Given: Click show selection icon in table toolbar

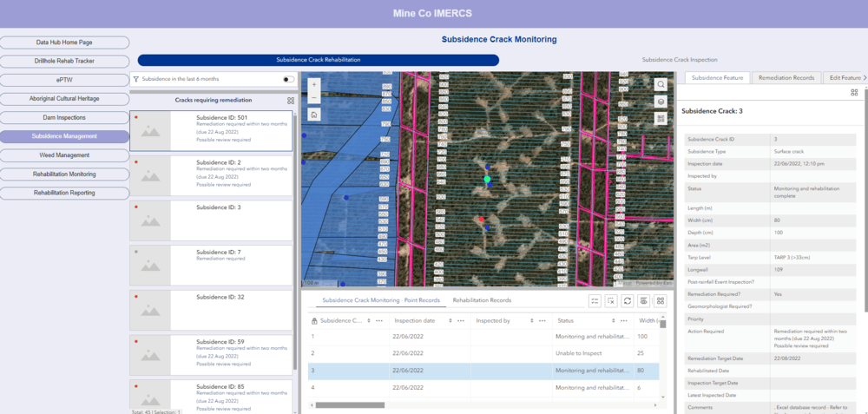Looking at the screenshot, I should pos(595,300).
